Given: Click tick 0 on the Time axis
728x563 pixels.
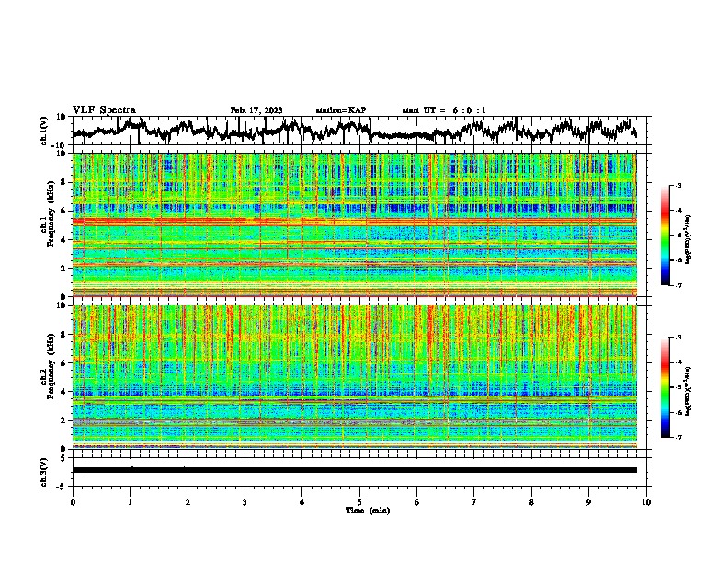Looking at the screenshot, I should pyautogui.click(x=73, y=502).
